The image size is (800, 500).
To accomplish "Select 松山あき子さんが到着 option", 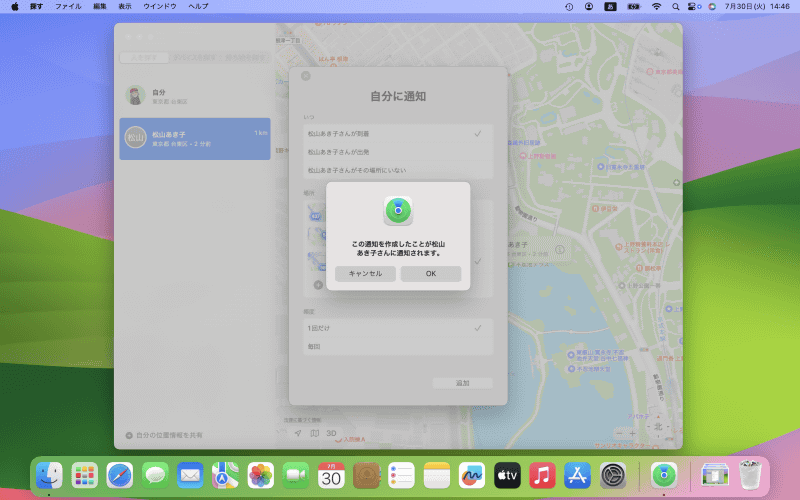I will pyautogui.click(x=398, y=134).
